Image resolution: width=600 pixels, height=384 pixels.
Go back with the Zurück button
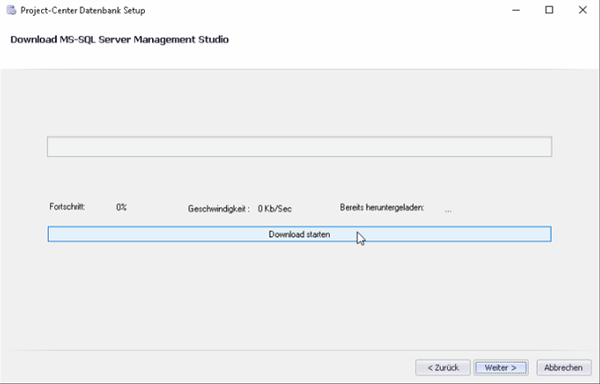443,368
